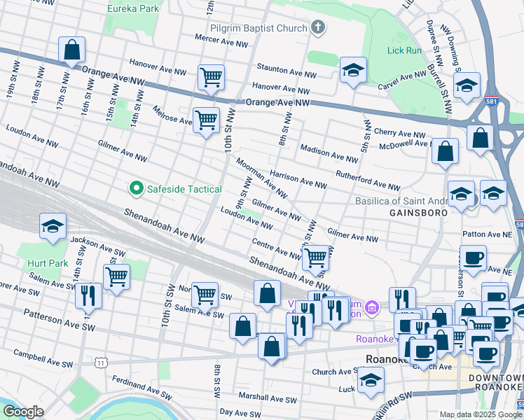Click the Madison Ave NW label

[x=329, y=153]
